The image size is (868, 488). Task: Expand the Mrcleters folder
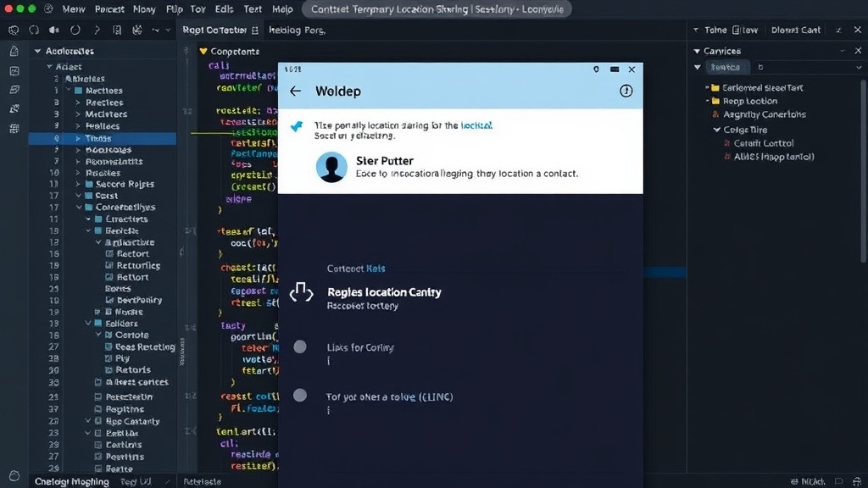(77, 114)
